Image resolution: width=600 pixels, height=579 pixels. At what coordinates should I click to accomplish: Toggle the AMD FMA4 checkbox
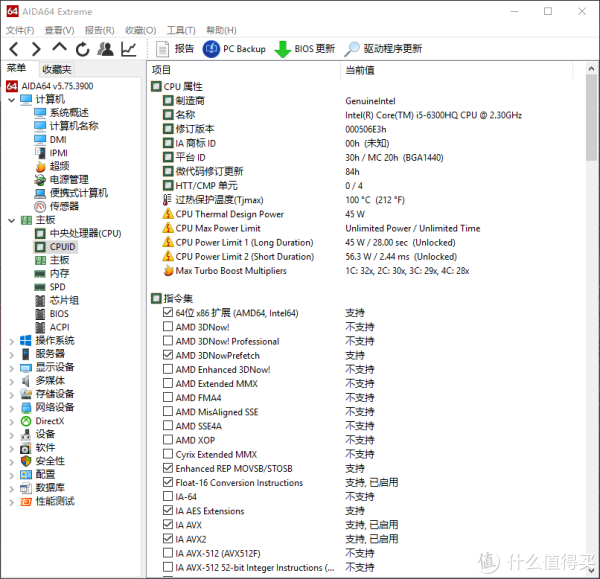tap(168, 397)
